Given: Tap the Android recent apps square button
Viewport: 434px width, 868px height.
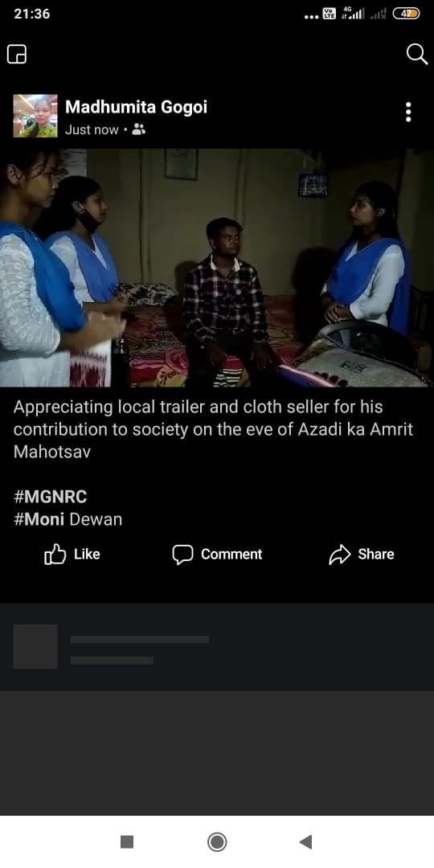Looking at the screenshot, I should (127, 842).
